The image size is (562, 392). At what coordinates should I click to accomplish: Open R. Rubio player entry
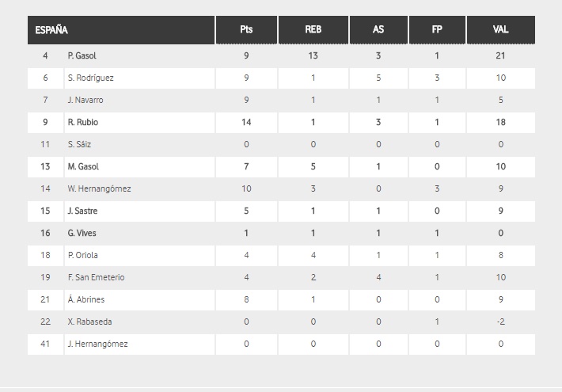click(83, 123)
